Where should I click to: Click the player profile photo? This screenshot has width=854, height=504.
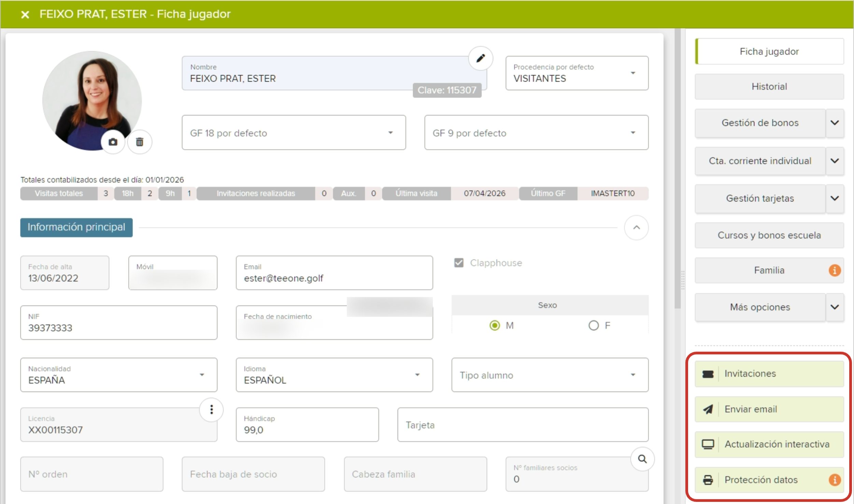point(92,101)
